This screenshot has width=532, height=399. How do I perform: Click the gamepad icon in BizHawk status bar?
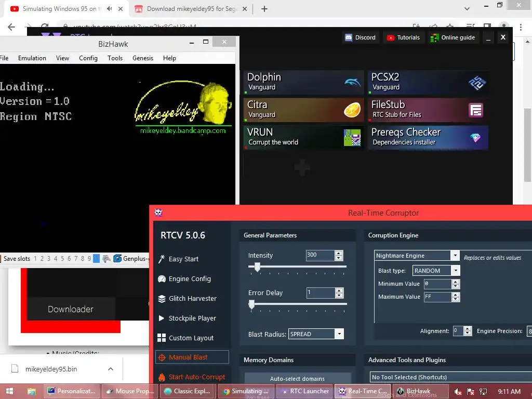click(106, 259)
